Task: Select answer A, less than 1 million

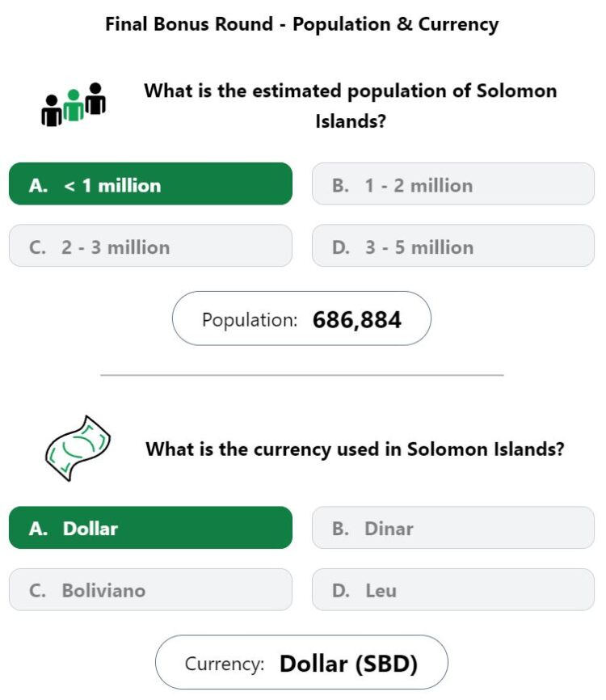Action: click(150, 184)
